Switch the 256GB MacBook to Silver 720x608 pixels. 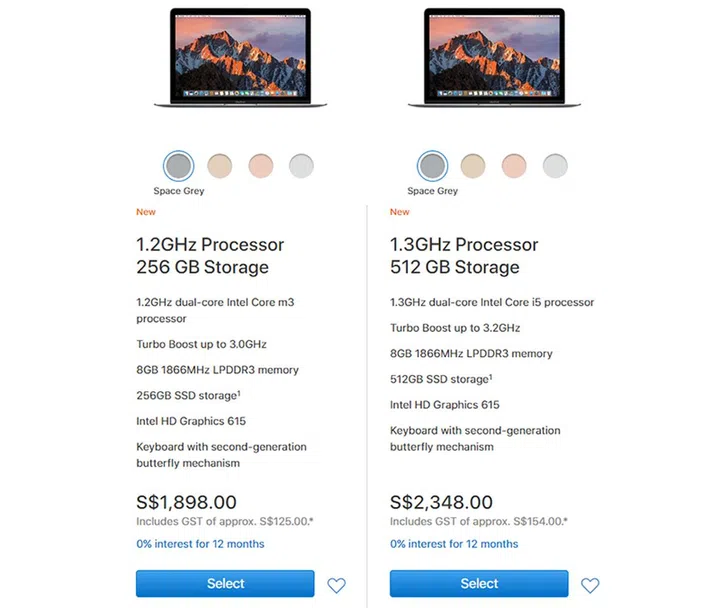pos(301,165)
